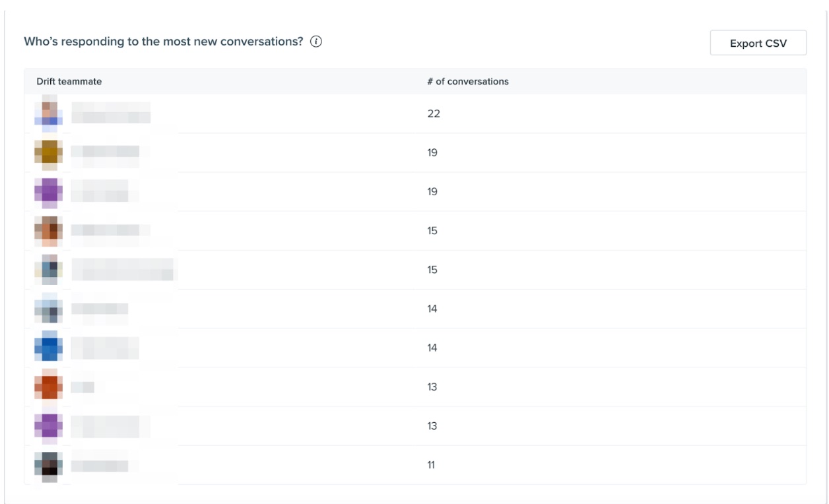Click the # of conversations column header
Image resolution: width=829 pixels, height=504 pixels.
468,82
